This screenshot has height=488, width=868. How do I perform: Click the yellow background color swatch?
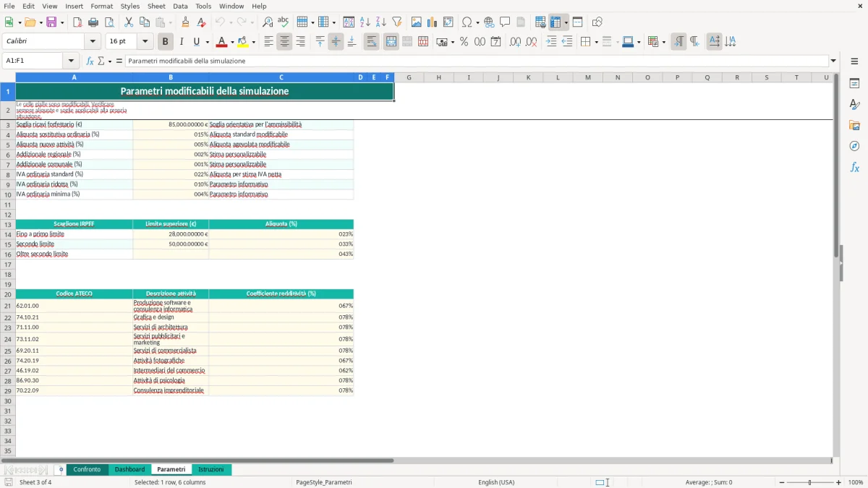tap(242, 42)
